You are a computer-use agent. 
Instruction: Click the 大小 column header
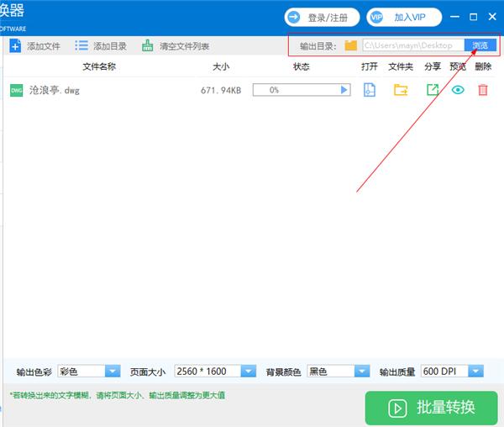(x=221, y=66)
